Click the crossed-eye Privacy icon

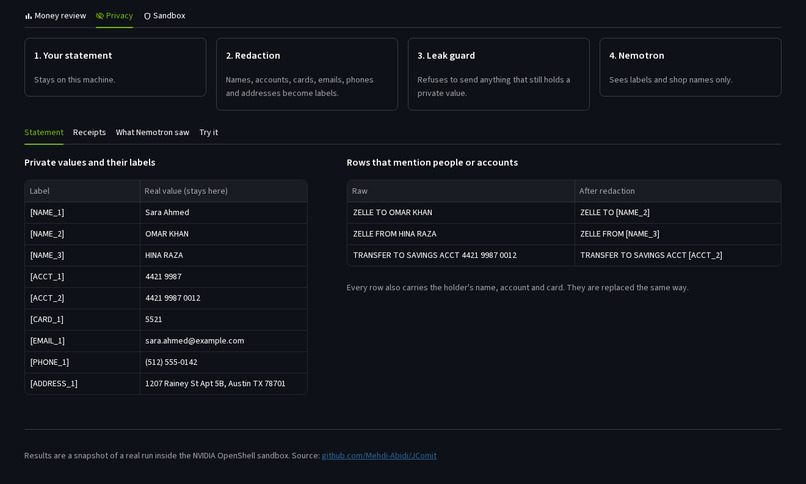100,16
